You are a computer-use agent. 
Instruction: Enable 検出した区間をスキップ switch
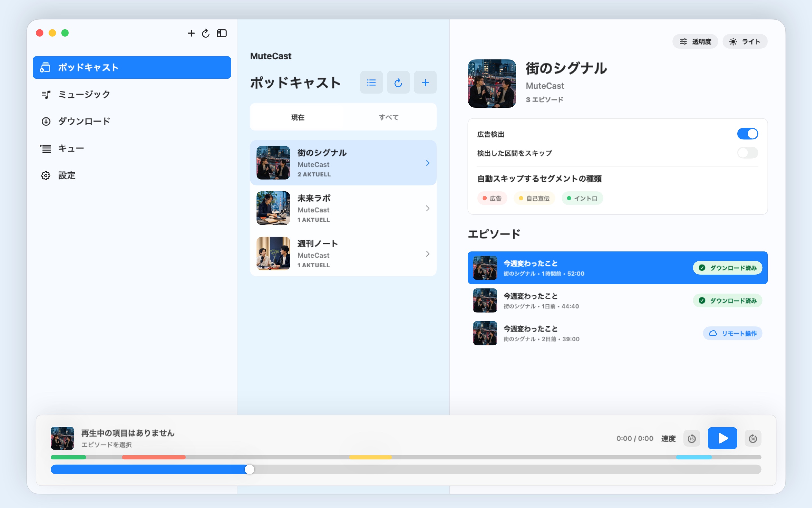click(747, 153)
